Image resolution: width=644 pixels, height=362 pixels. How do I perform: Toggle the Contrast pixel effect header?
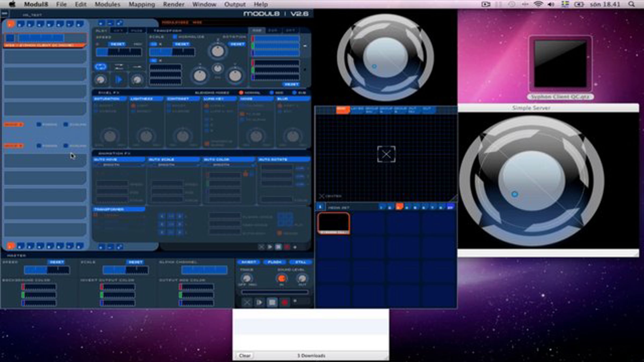(x=183, y=99)
